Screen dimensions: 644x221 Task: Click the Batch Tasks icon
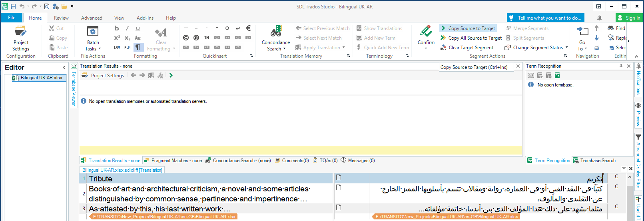point(93,31)
